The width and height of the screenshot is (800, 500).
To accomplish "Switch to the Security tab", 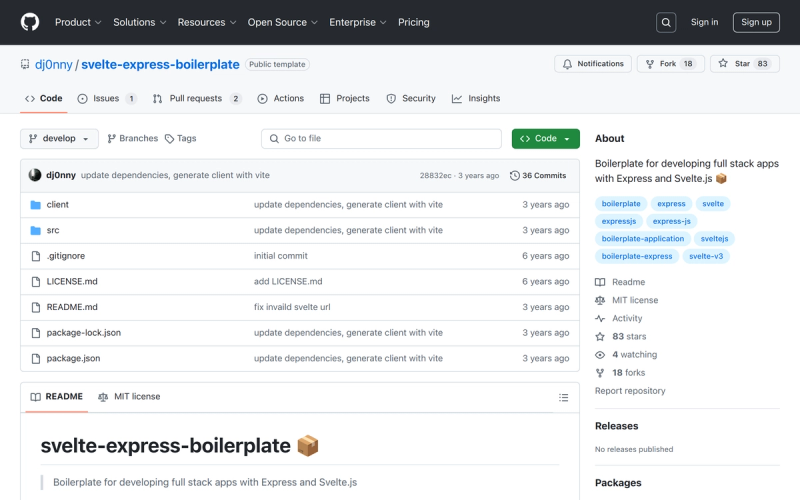I will 411,98.
